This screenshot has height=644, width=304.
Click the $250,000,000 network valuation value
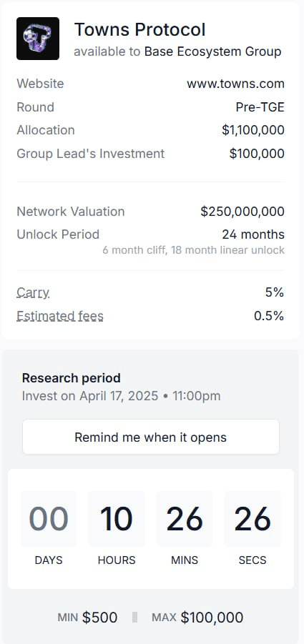[242, 212]
